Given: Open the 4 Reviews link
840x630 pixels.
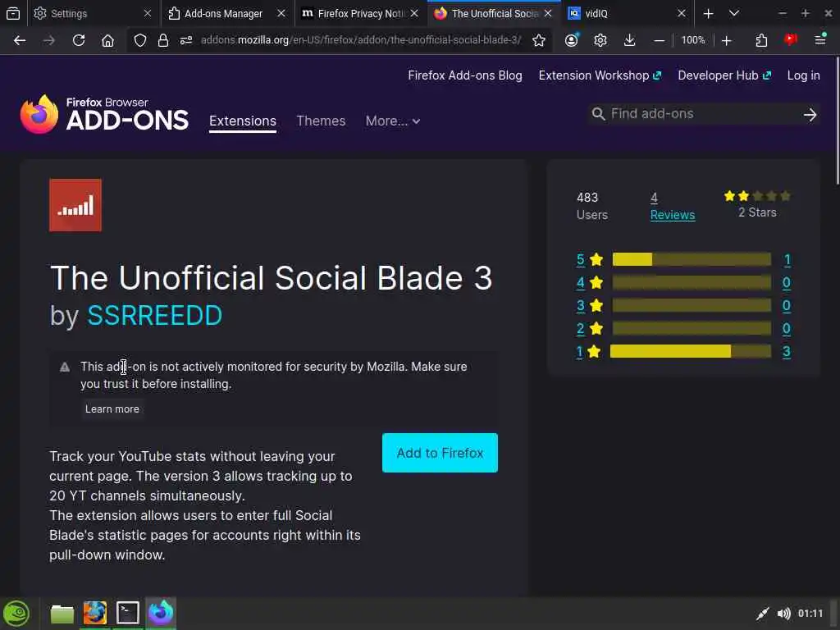Looking at the screenshot, I should click(673, 206).
